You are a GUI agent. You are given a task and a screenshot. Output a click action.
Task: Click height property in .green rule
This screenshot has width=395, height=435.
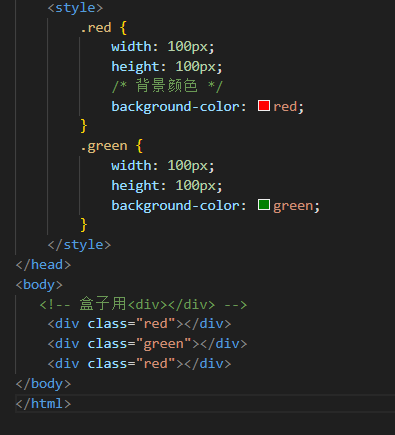(x=135, y=186)
